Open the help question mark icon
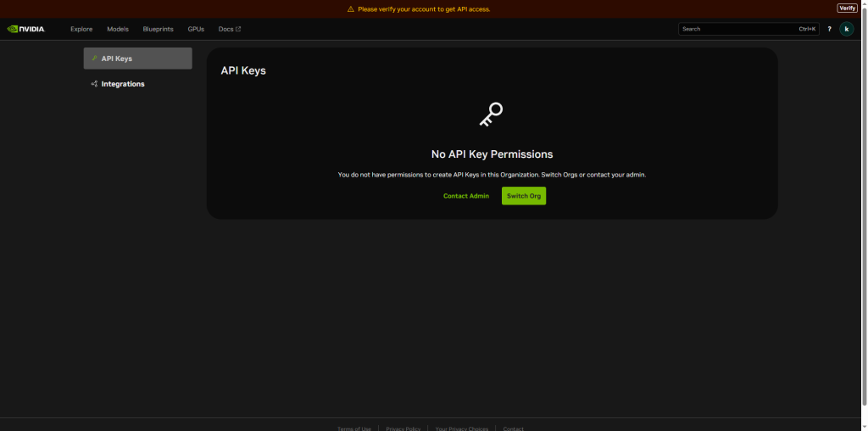This screenshot has width=868, height=431. 829,29
